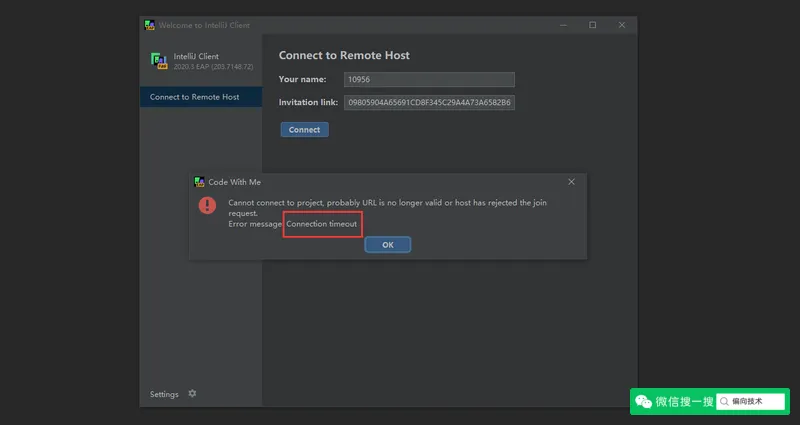Open Settings gear icon at bottom-left
Screen dimensions: 800x425
tap(192, 393)
